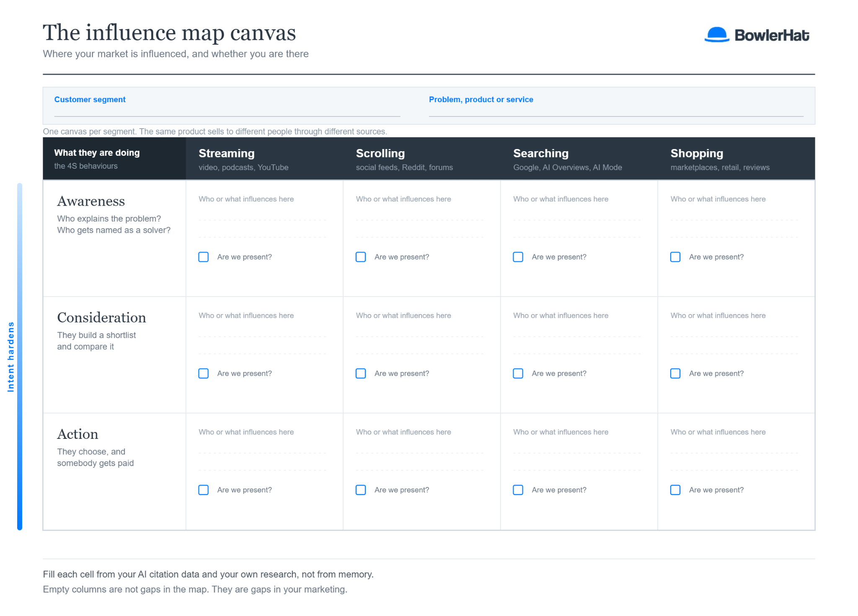Enable Action Streaming presence checkbox
The image size is (858, 616).
pos(204,490)
